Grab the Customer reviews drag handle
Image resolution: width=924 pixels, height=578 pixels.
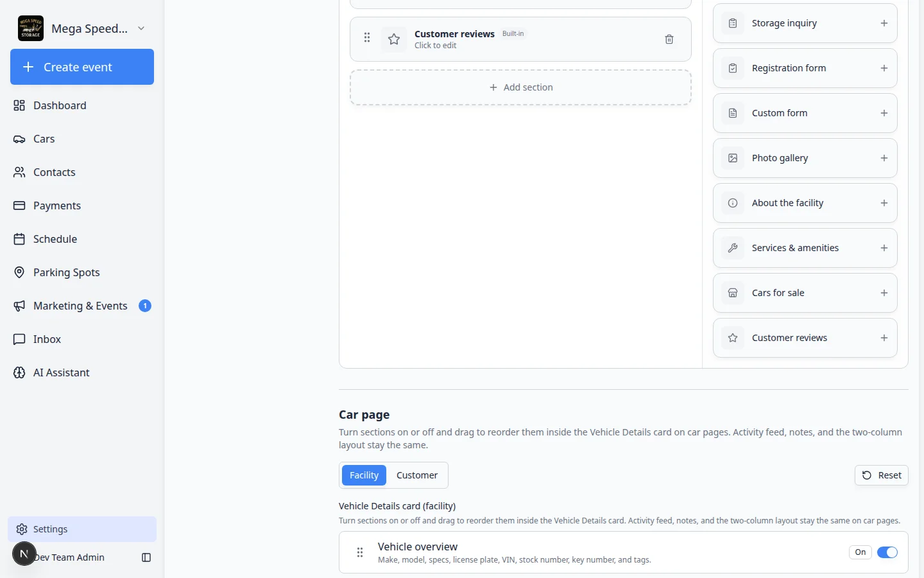pyautogui.click(x=367, y=38)
